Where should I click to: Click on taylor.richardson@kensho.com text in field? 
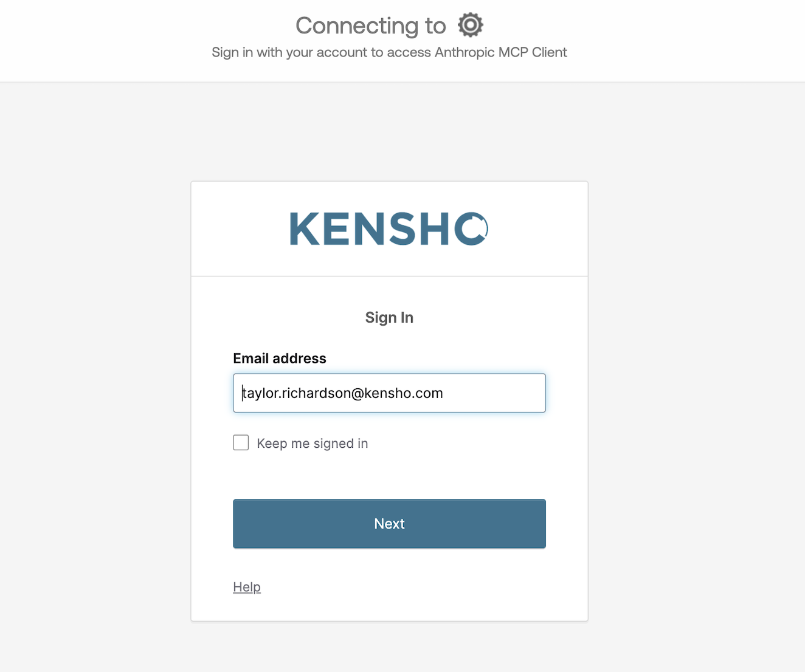coord(342,393)
